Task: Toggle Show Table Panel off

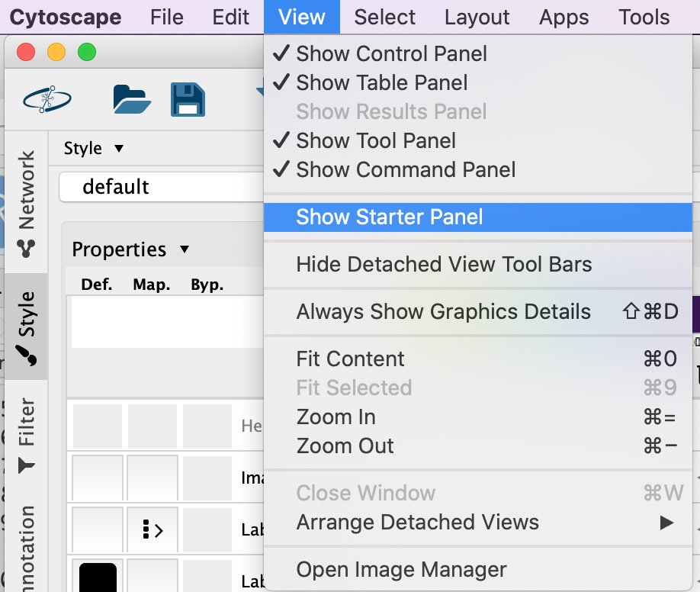Action: coord(381,82)
